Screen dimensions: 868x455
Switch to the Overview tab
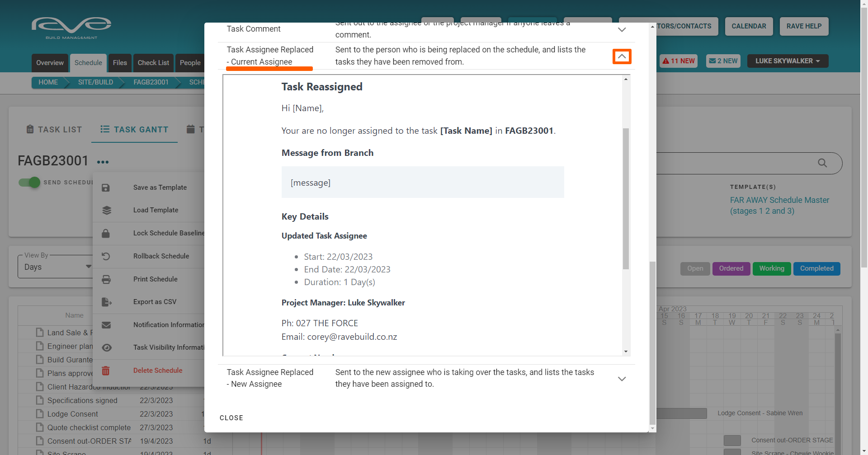pos(50,63)
